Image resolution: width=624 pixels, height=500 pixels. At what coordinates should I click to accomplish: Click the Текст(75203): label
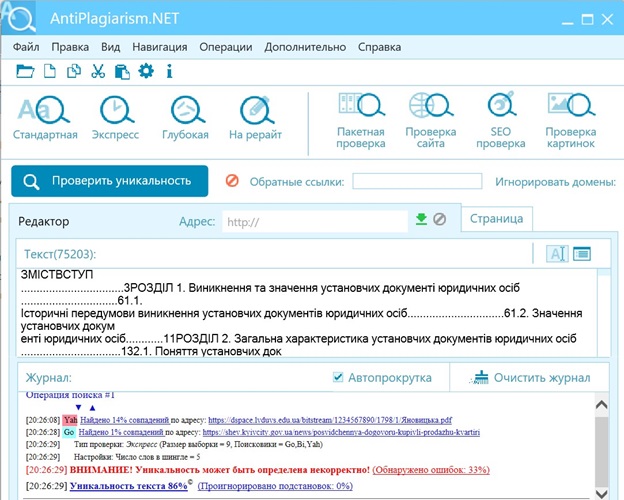[x=60, y=254]
